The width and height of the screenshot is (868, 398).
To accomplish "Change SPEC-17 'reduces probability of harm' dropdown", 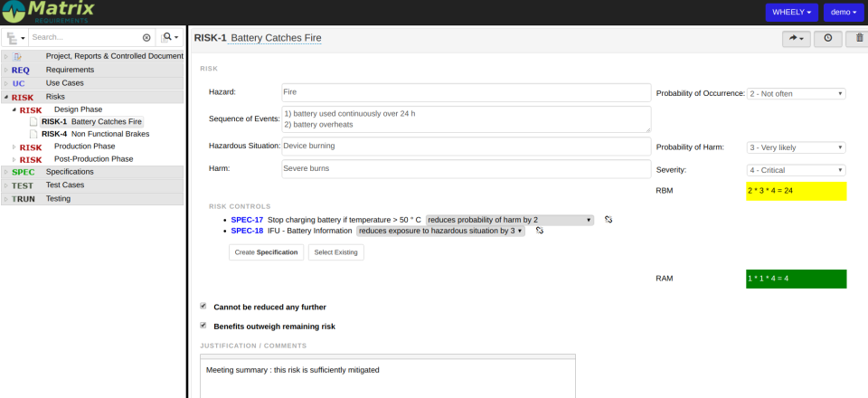I will tap(510, 220).
